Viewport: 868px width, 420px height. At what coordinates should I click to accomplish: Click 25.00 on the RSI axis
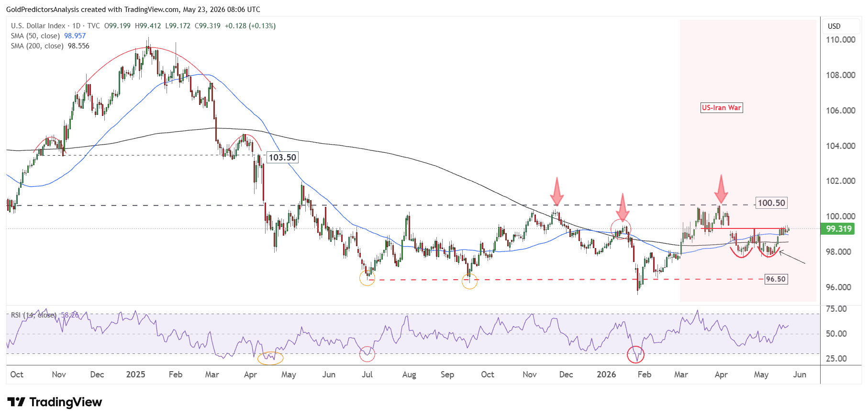tap(836, 359)
